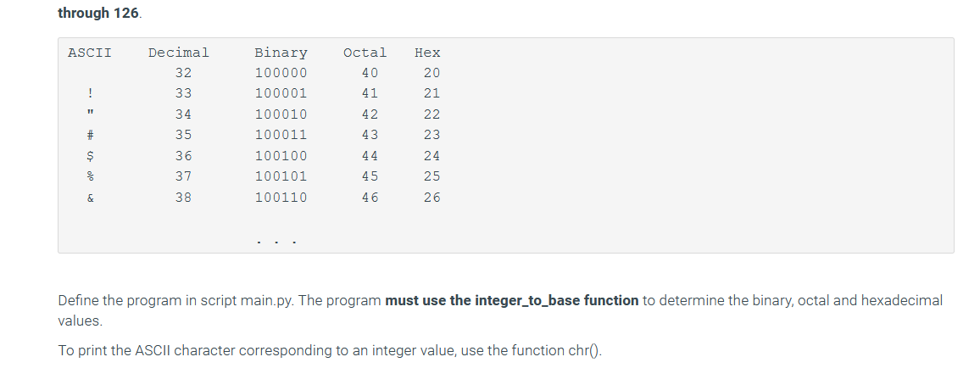Click binary value 100100
This screenshot has height=368, width=980.
coord(281,155)
